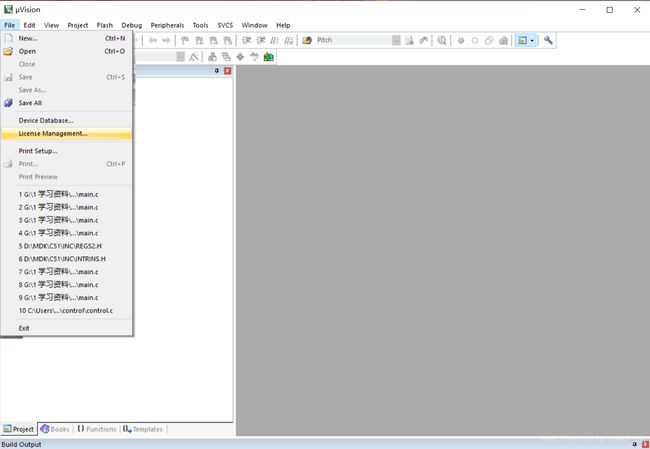Click the incremental find icon
650x449 pixels.
(x=423, y=40)
